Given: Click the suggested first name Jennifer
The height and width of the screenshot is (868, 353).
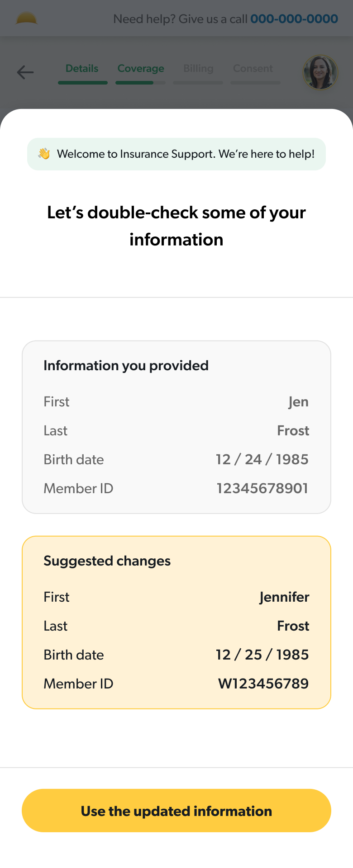Looking at the screenshot, I should 284,597.
